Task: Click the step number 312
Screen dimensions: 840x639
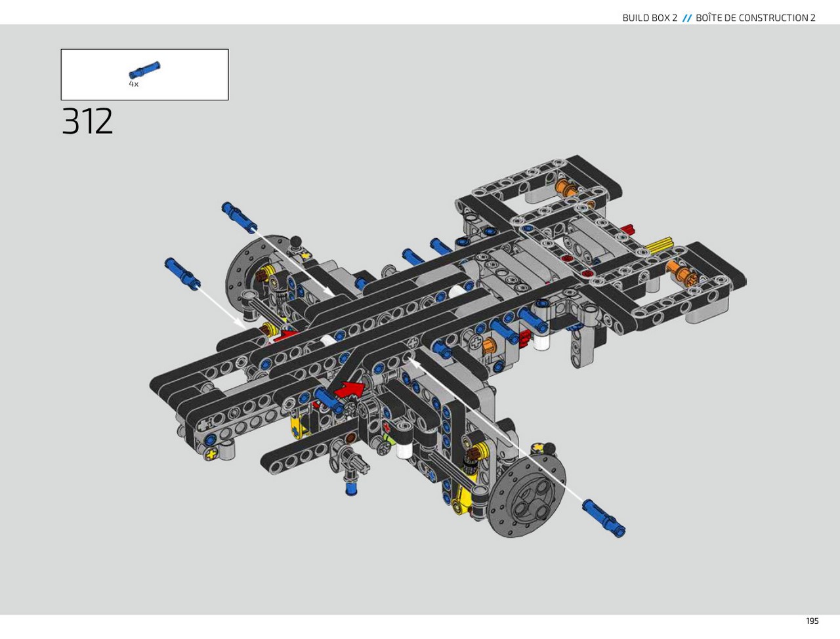Action: point(87,121)
